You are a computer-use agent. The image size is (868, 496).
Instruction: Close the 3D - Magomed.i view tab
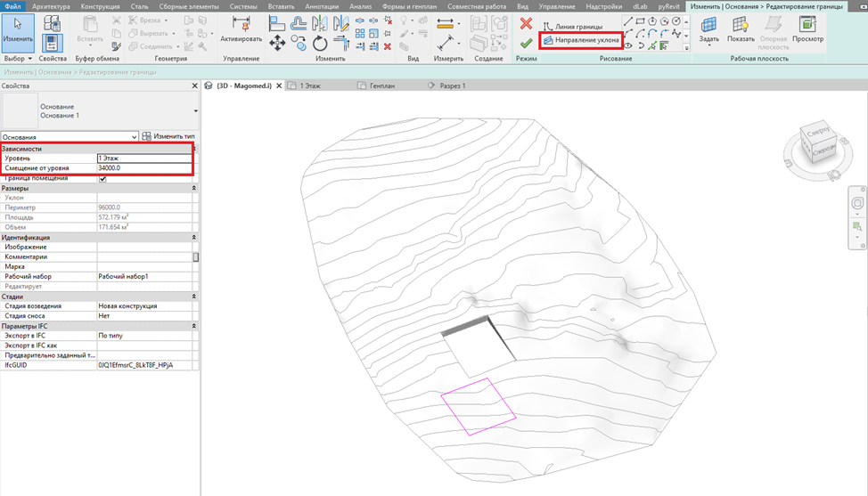(x=279, y=85)
